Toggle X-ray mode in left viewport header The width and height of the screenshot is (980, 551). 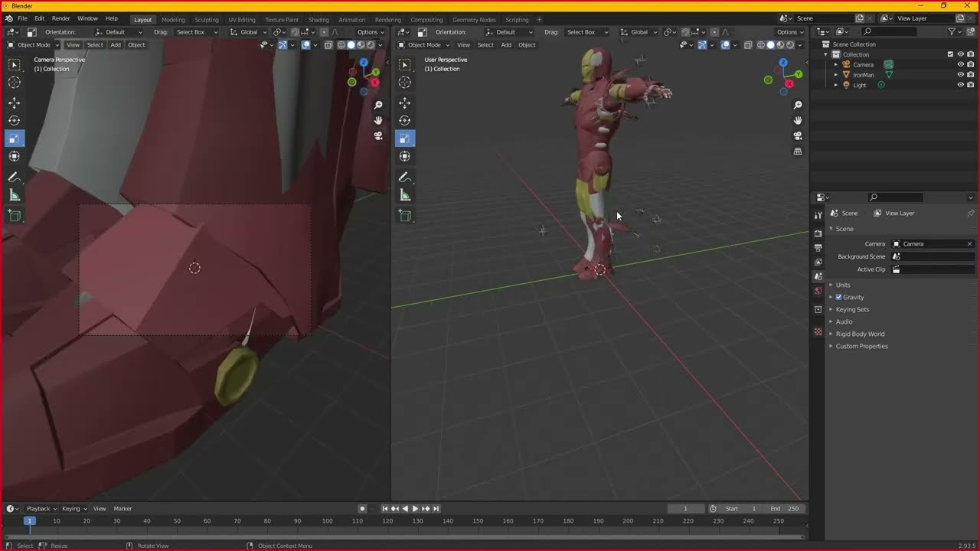[328, 44]
